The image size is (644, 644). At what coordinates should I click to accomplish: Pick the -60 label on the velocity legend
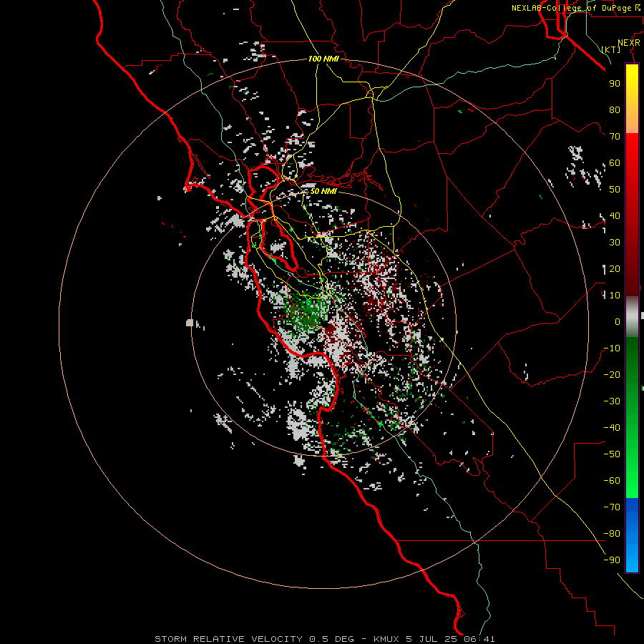(612, 481)
